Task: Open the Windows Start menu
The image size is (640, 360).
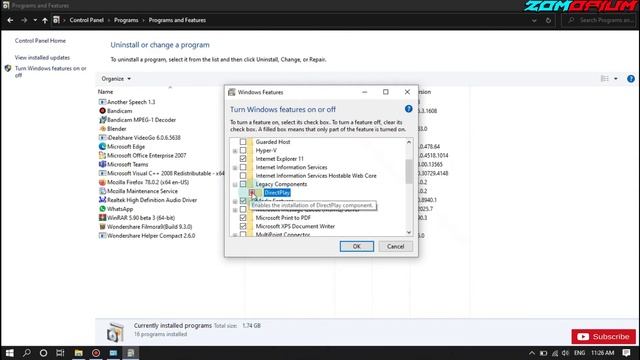Action: point(9,353)
